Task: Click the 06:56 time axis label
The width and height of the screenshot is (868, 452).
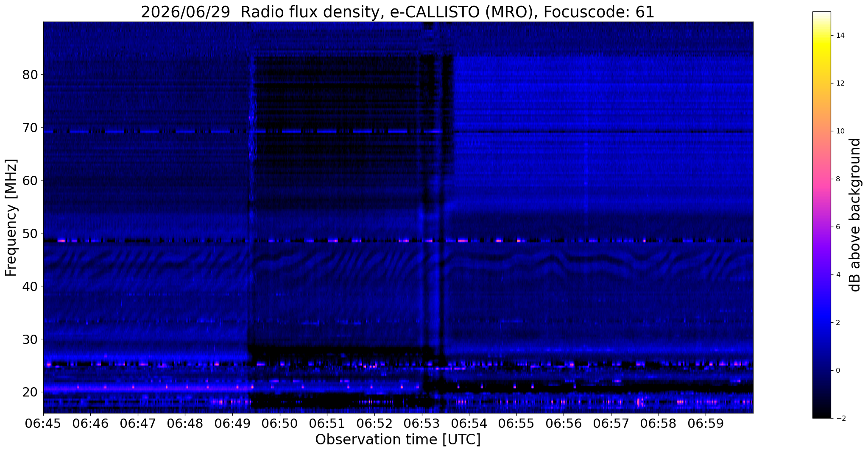Action: [x=564, y=424]
